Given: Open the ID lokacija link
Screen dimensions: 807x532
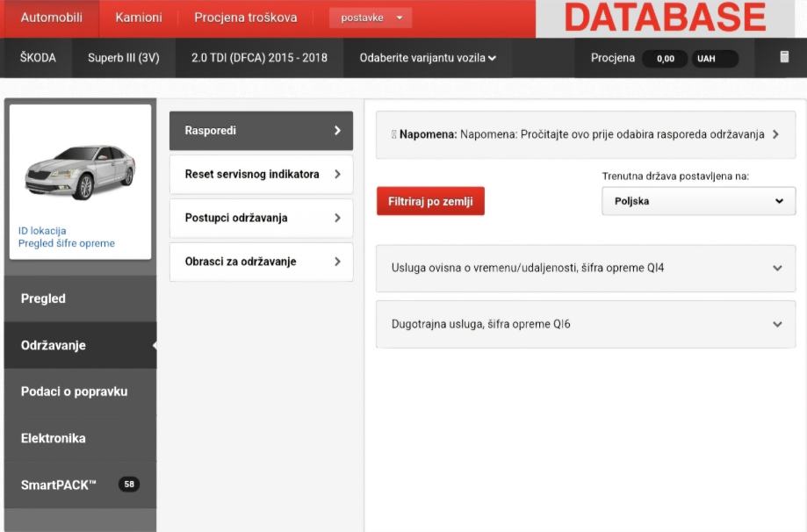Looking at the screenshot, I should 42,231.
